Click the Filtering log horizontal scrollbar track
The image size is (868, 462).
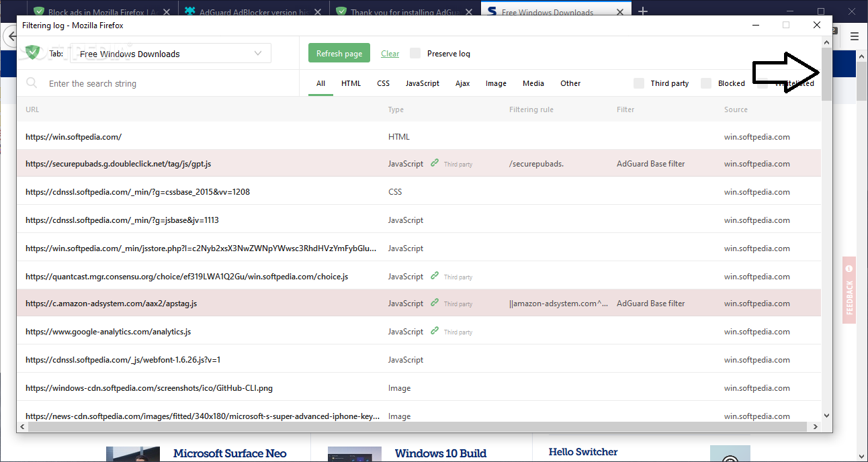tap(419, 426)
